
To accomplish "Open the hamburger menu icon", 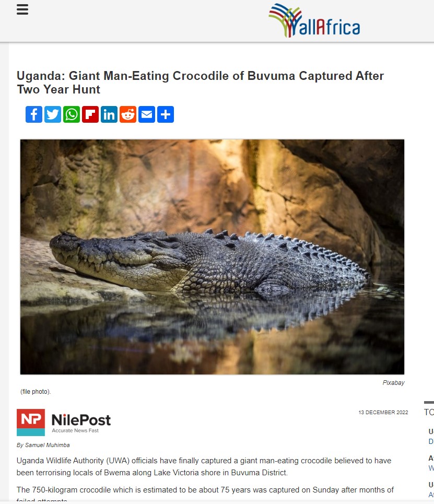I will click(22, 9).
